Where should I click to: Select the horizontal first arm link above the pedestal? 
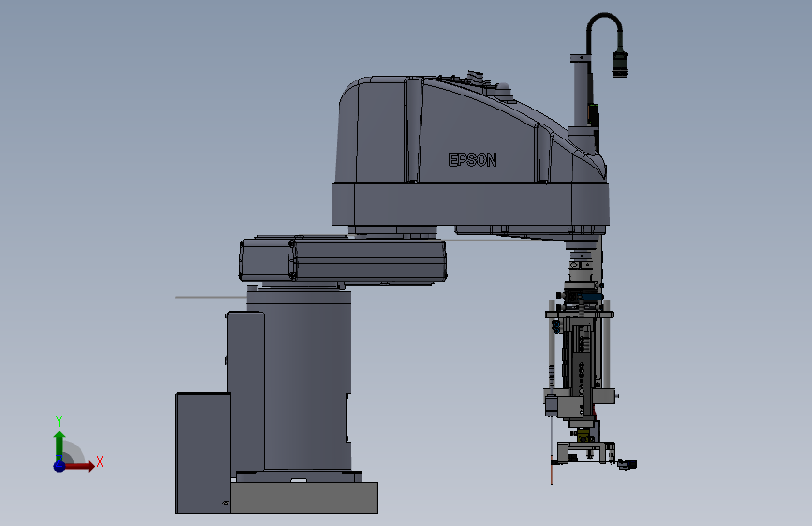(x=342, y=259)
